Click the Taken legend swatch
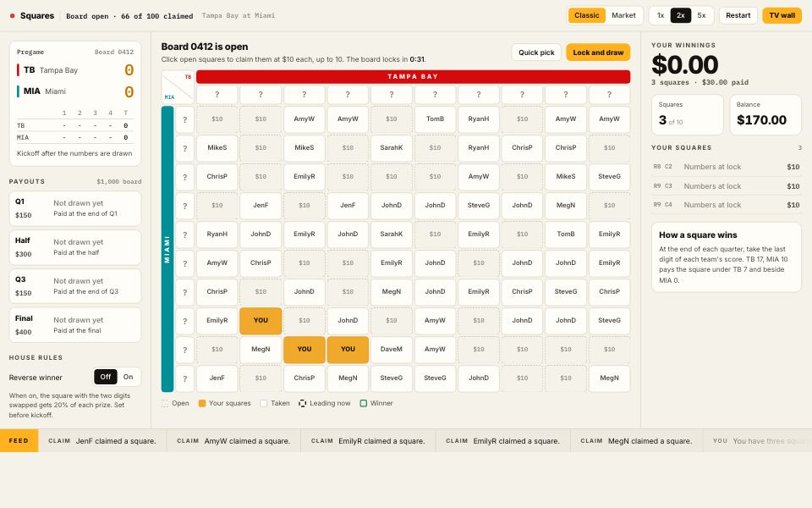Screen dimensions: 812x508 [x=264, y=403]
